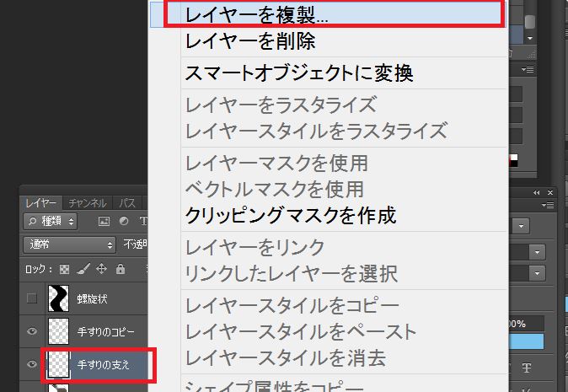
Task: Click the scroll-down arrow in the top-right panel
Action: coord(530,38)
